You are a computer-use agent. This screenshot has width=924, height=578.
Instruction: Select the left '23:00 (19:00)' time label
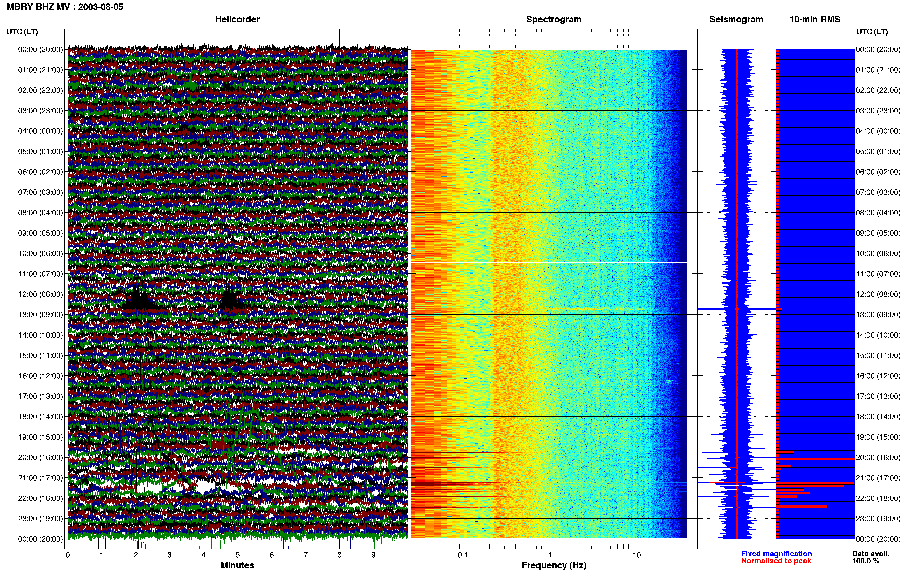click(x=41, y=519)
